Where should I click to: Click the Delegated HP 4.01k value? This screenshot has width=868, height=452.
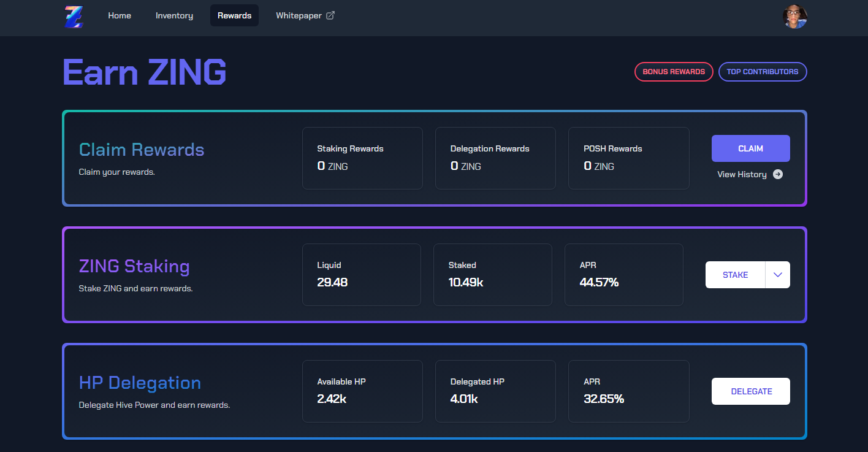click(x=464, y=399)
